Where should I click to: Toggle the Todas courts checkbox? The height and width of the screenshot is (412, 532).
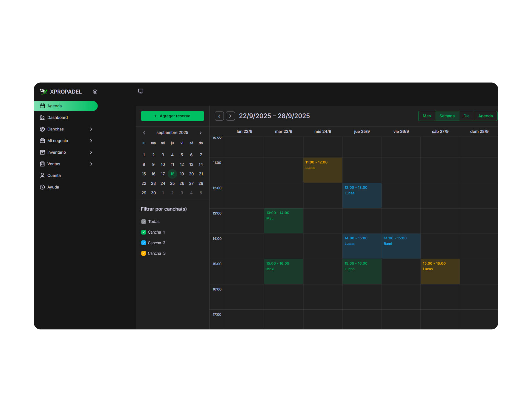click(x=143, y=222)
